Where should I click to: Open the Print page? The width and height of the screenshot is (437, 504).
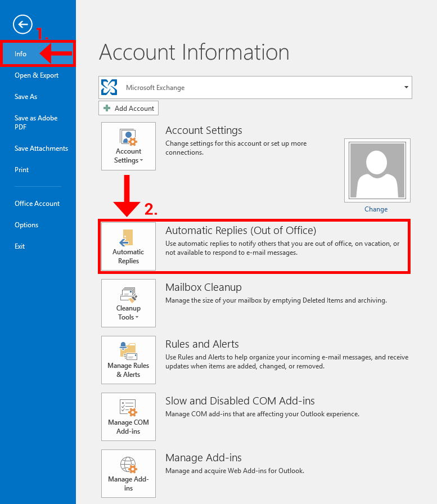tap(22, 170)
